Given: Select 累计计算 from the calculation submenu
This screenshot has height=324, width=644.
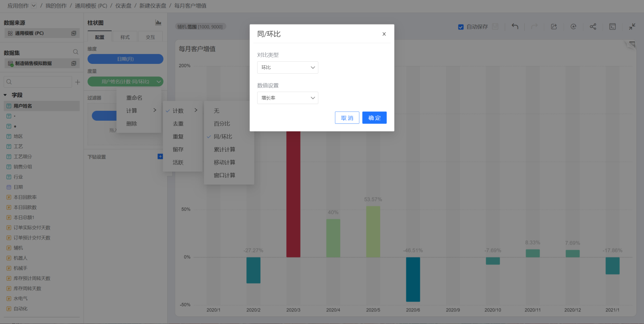Looking at the screenshot, I should 224,150.
